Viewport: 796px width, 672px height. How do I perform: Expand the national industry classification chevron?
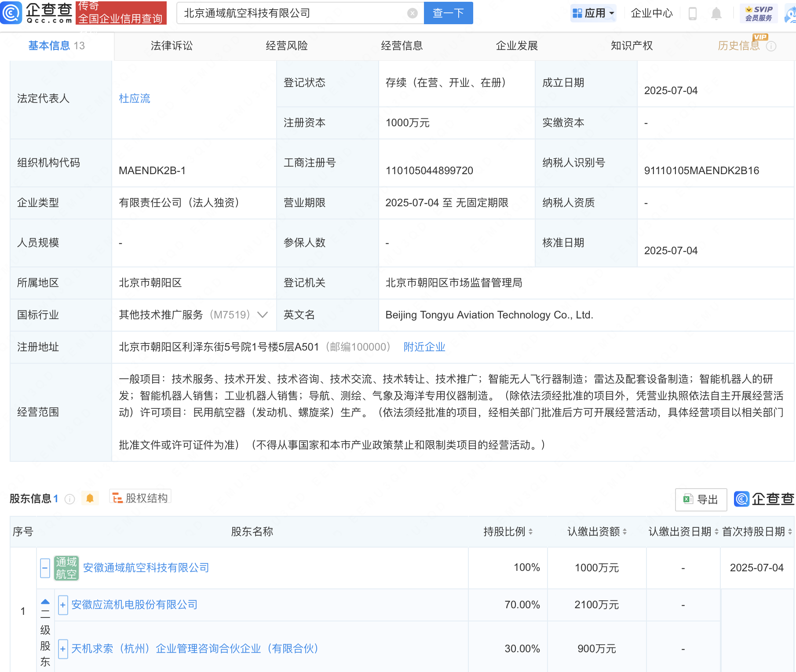pos(263,315)
